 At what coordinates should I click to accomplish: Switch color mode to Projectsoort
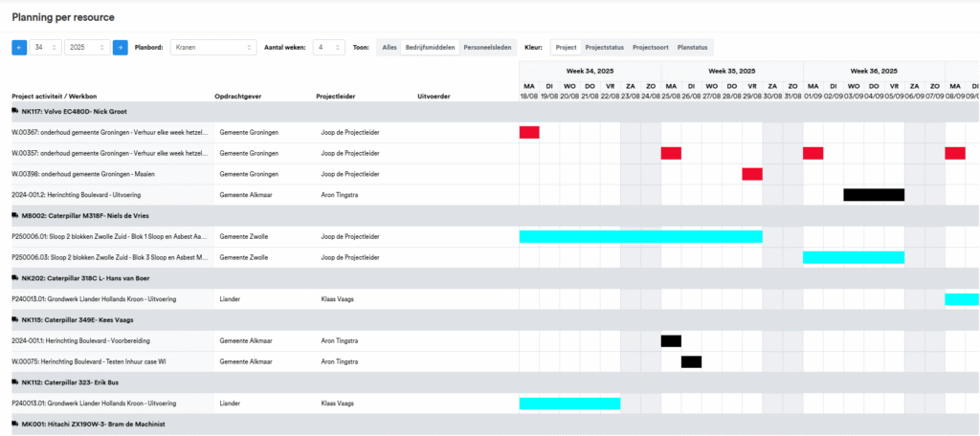[x=651, y=48]
